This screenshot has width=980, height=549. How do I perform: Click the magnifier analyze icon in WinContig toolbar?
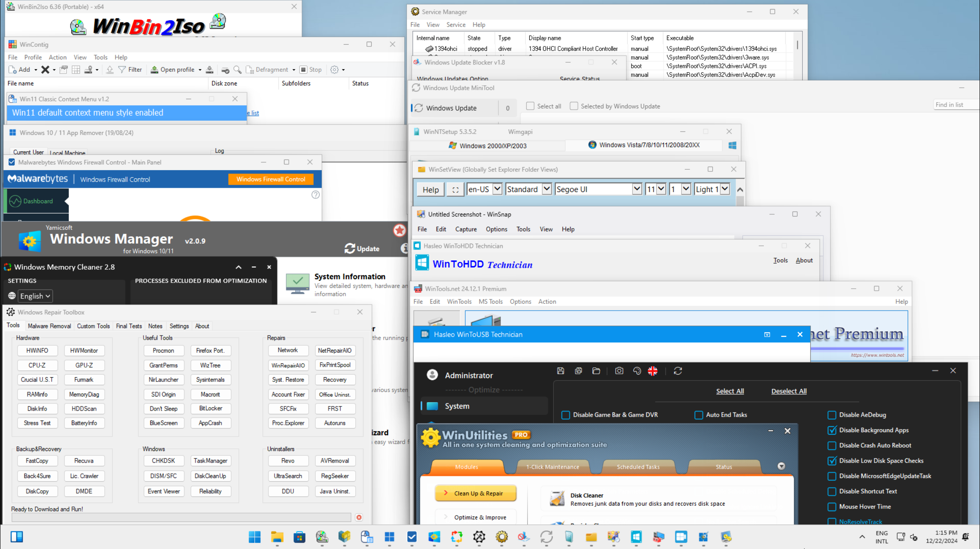coord(237,70)
